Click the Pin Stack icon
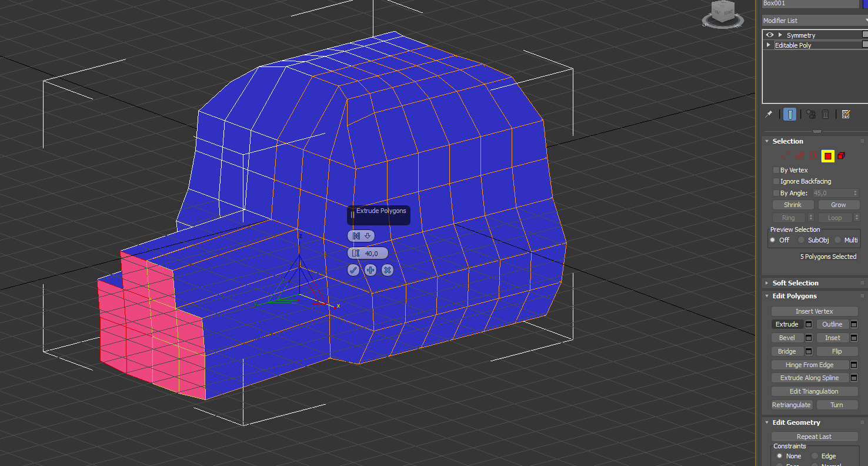 point(769,114)
